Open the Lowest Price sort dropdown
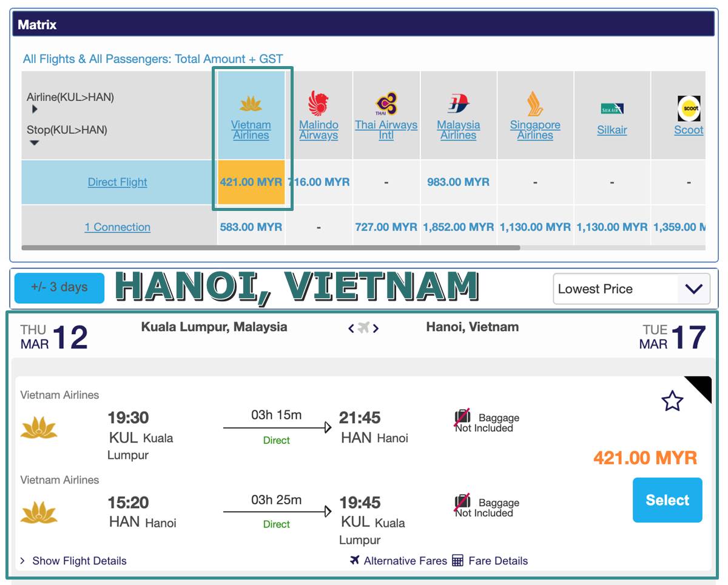 click(632, 289)
